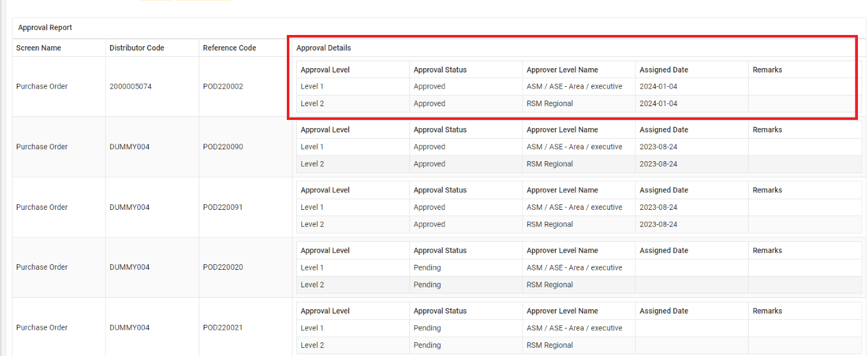Click Level 2 Approved status for POD220002
Image resolution: width=868 pixels, height=356 pixels.
(x=429, y=104)
